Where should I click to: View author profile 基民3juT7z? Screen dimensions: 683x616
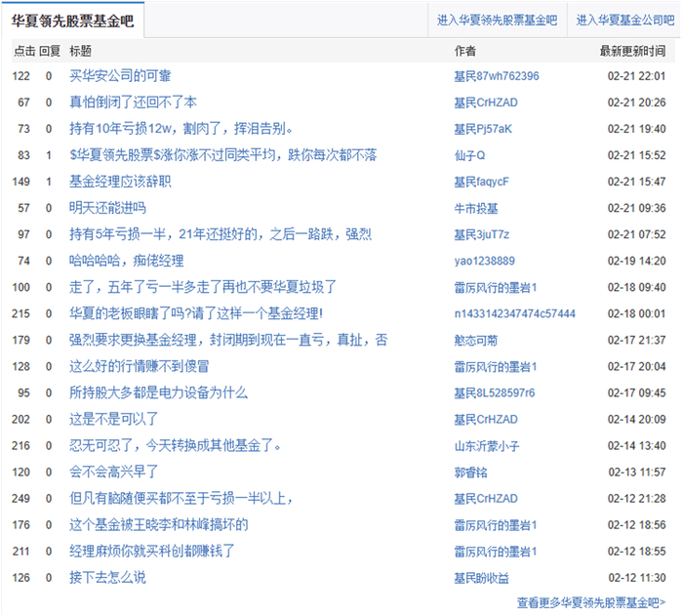point(482,235)
